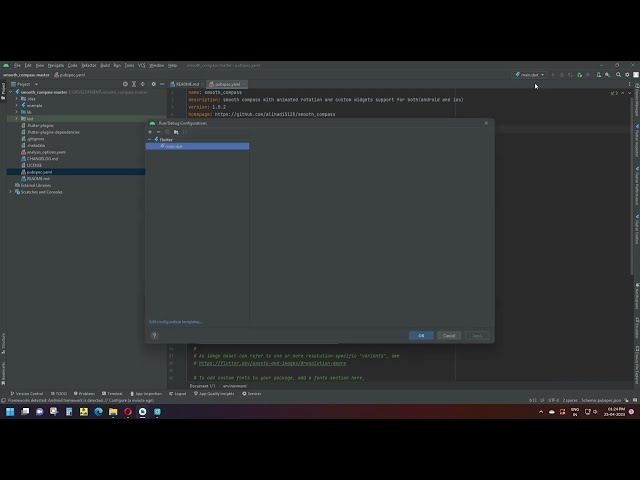Open Version Control tool window

click(x=27, y=394)
